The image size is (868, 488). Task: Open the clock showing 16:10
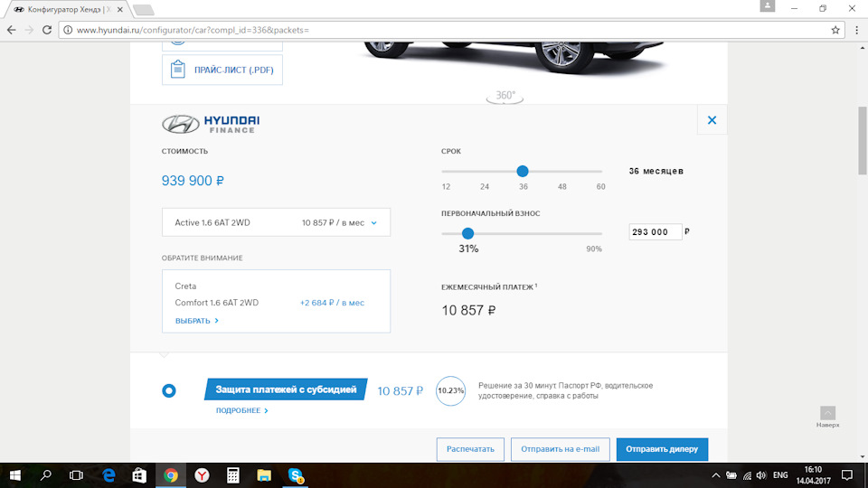[814, 475]
